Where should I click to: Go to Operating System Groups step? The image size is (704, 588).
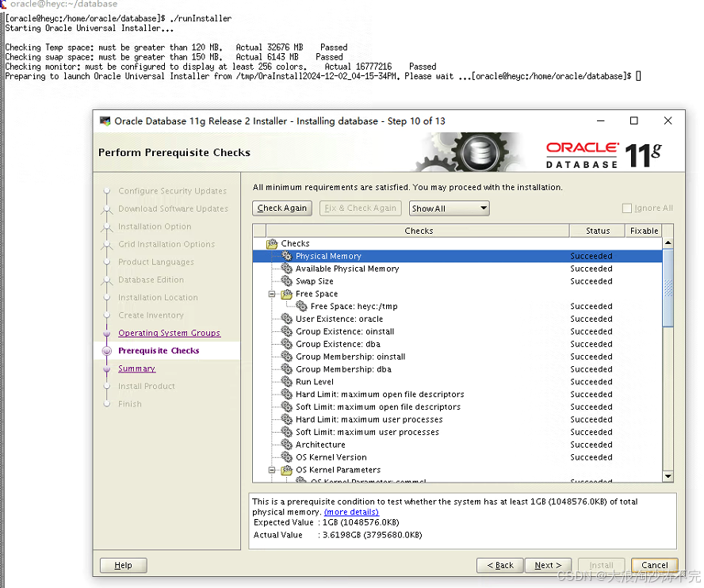[170, 333]
